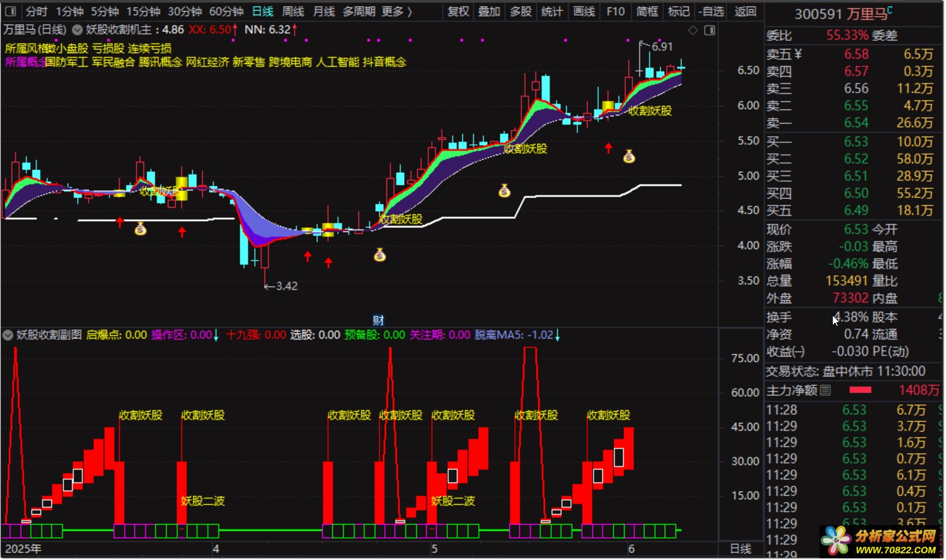Select the 1分钟 period

(70, 11)
